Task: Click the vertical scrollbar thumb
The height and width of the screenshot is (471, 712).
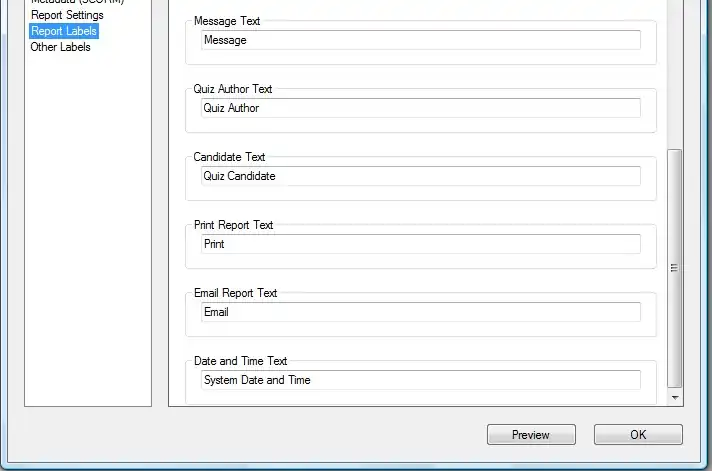Action: click(674, 268)
